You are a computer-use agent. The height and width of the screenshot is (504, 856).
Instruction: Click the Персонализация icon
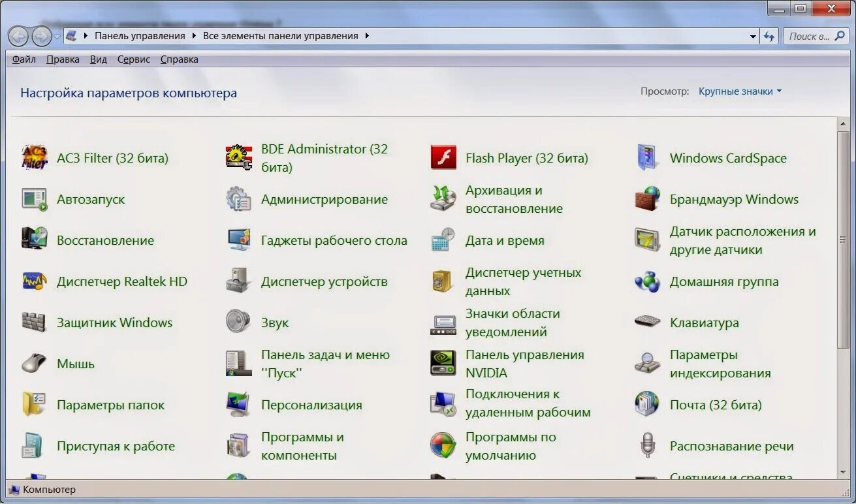(x=239, y=405)
